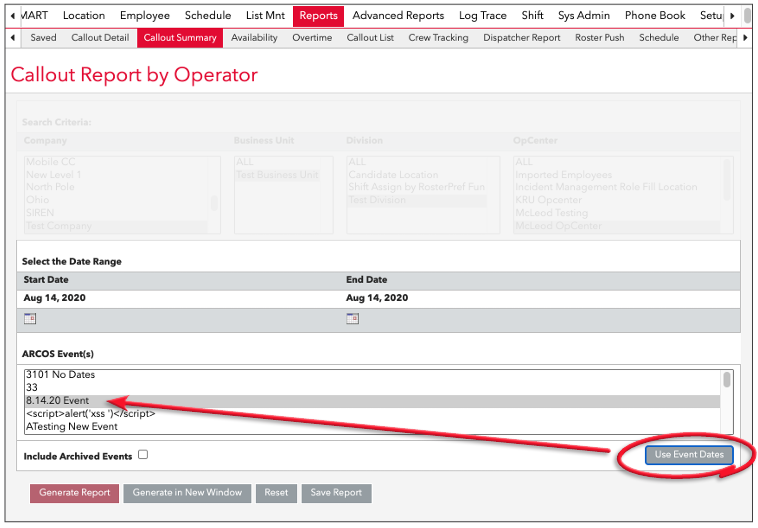The height and width of the screenshot is (528, 758).
Task: Select the script alert xss event
Action: [x=372, y=414]
